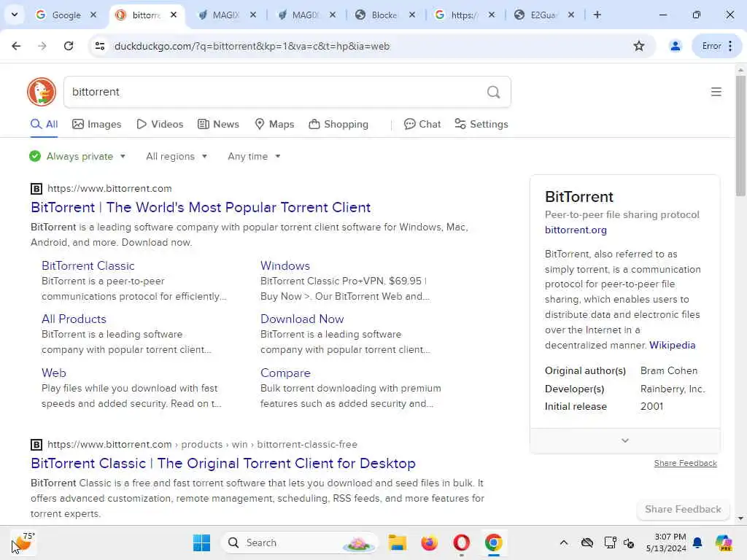Open the BitTorrent Classic sitelink
The width and height of the screenshot is (747, 560).
[88, 265]
